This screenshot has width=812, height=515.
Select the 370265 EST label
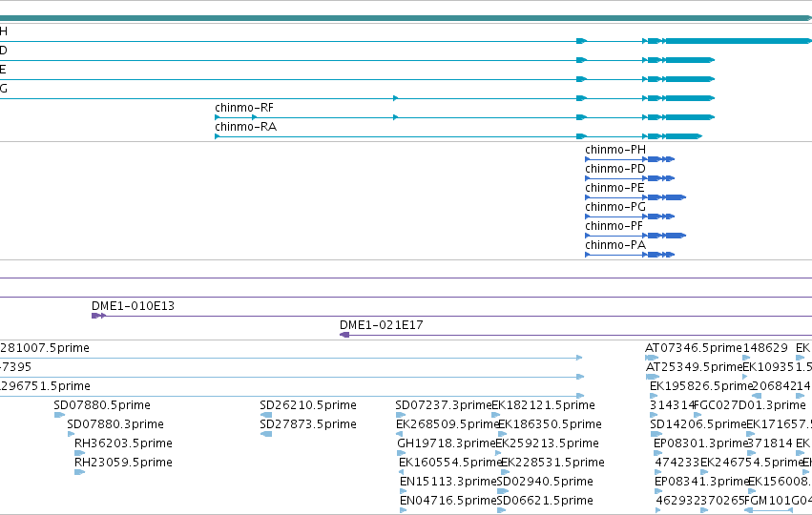(x=722, y=501)
